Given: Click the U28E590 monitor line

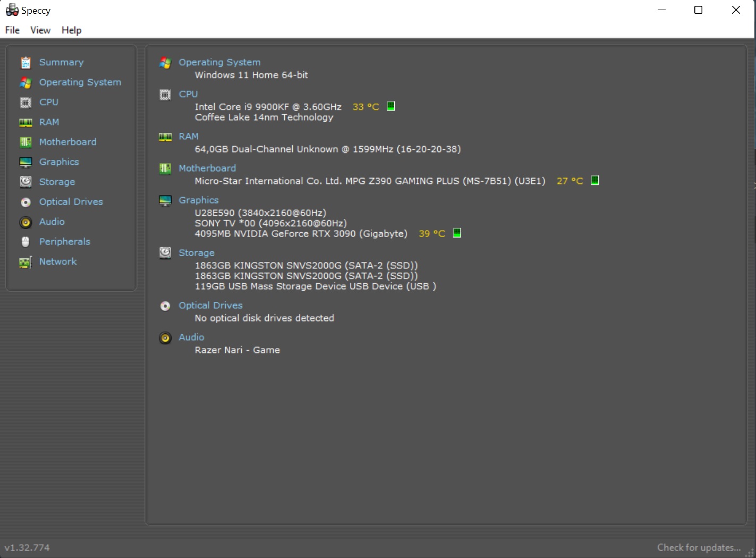Looking at the screenshot, I should click(260, 213).
